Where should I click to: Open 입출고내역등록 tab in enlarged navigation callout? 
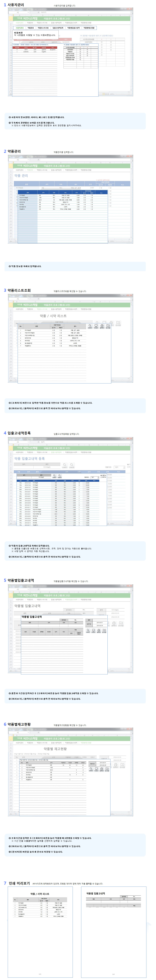pos(58,28)
